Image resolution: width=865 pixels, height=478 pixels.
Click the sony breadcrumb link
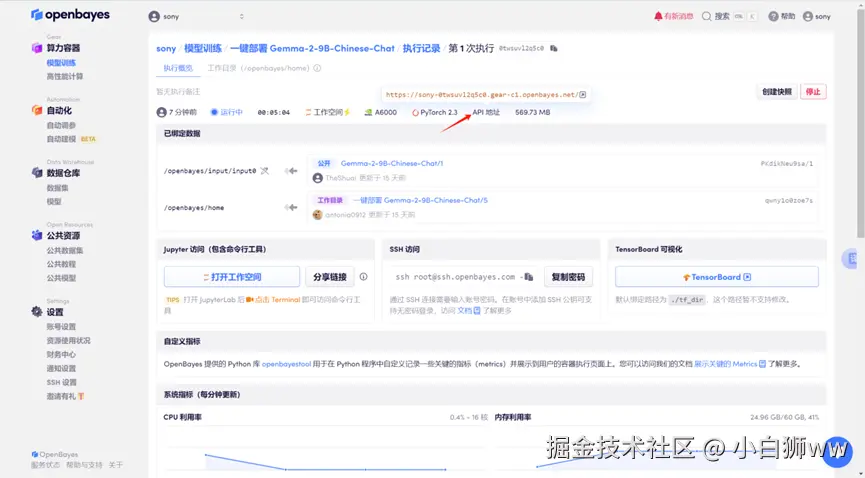(166, 49)
